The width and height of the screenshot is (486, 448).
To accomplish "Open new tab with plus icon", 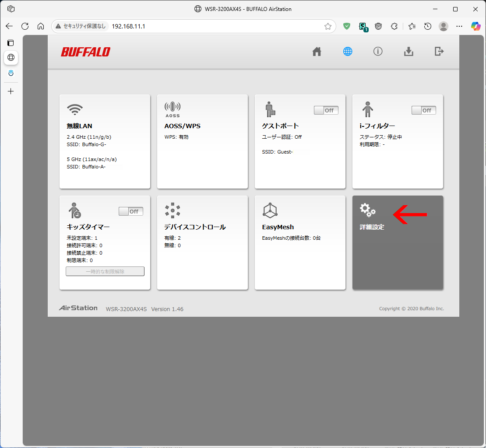I will [x=11, y=91].
